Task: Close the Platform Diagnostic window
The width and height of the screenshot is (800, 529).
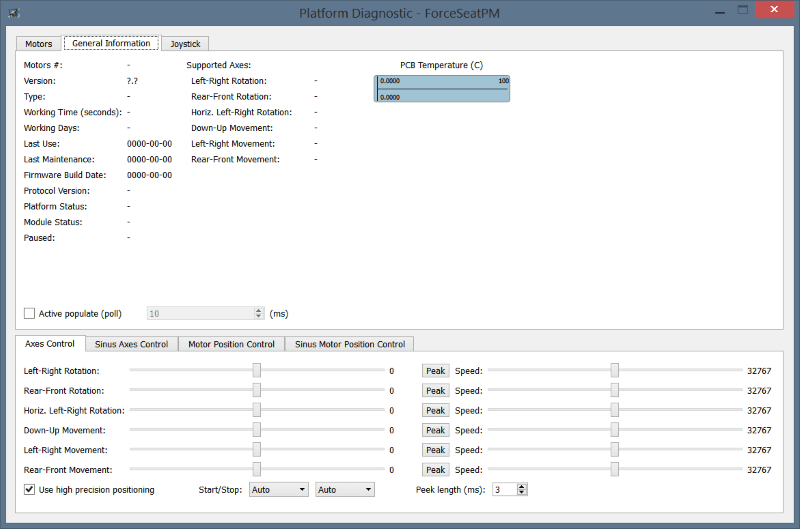Action: pyautogui.click(x=774, y=10)
